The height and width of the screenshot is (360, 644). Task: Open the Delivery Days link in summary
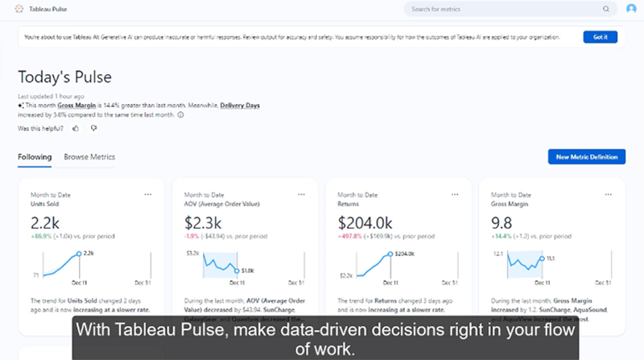click(x=240, y=106)
